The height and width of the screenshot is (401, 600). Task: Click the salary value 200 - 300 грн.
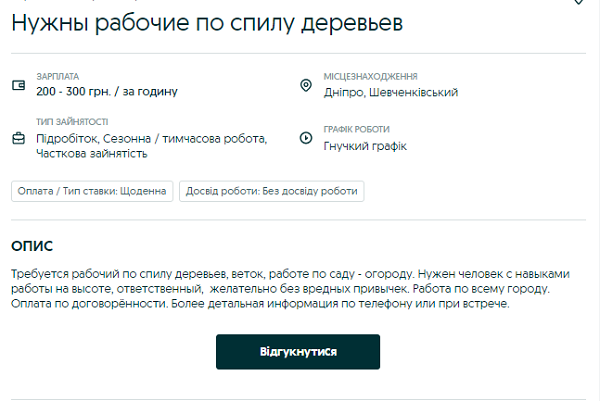click(x=106, y=92)
